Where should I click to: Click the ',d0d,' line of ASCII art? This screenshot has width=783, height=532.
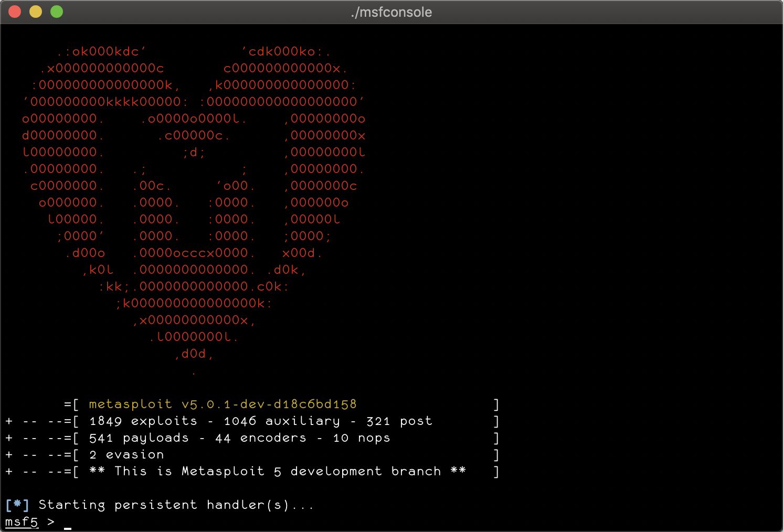click(x=194, y=354)
